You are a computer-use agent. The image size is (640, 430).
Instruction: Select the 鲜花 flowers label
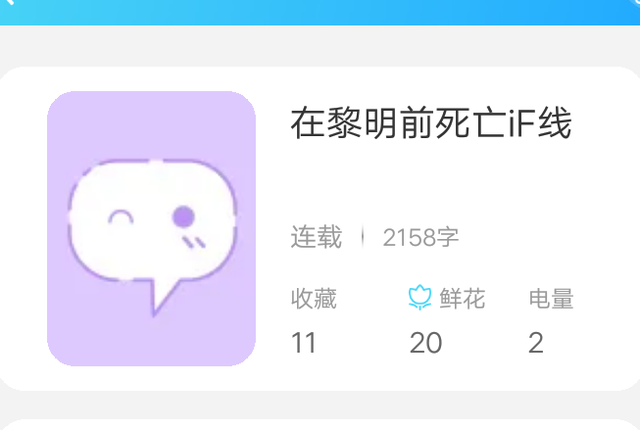(462, 299)
